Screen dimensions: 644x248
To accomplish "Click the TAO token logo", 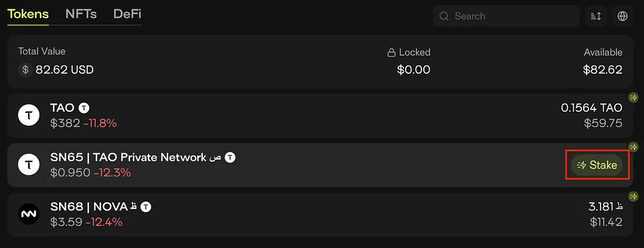I will pyautogui.click(x=29, y=115).
